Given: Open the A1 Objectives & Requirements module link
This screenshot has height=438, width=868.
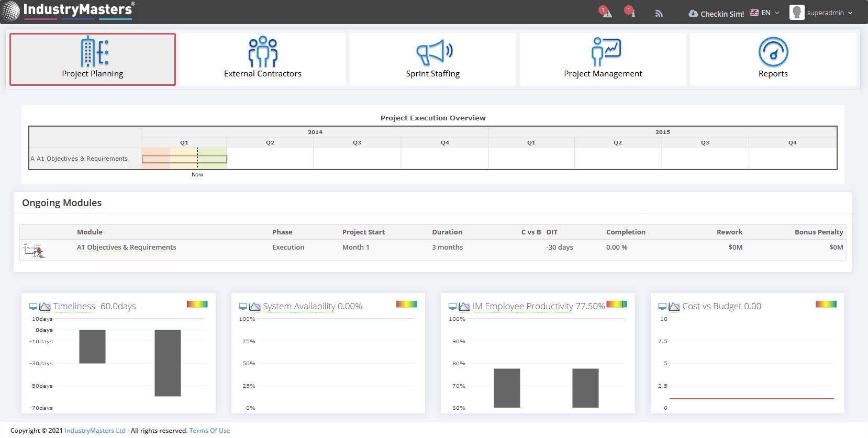Looking at the screenshot, I should tap(126, 248).
